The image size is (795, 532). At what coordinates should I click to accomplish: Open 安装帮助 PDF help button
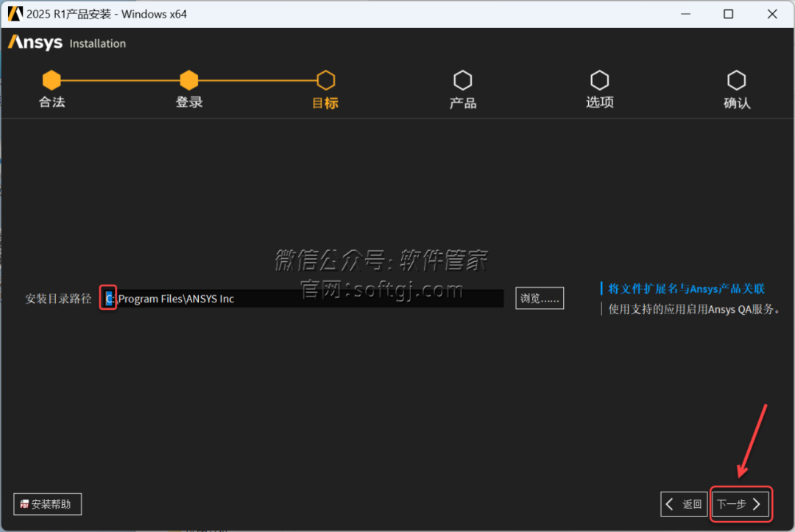[x=47, y=504]
